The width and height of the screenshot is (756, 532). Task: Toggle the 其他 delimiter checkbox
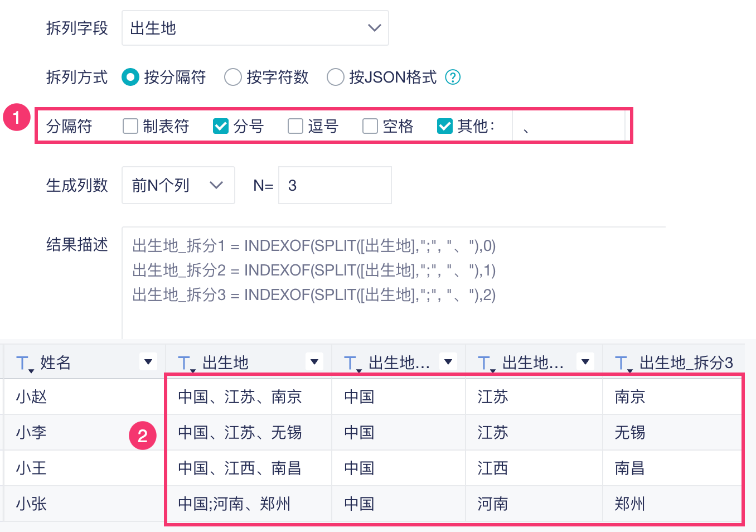point(445,126)
